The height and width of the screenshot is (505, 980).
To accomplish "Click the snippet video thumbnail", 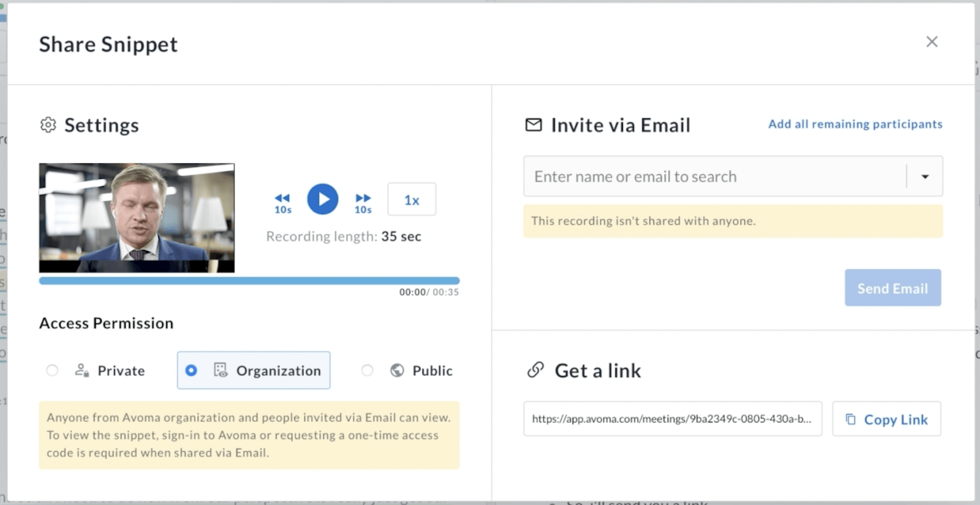I will click(x=137, y=218).
